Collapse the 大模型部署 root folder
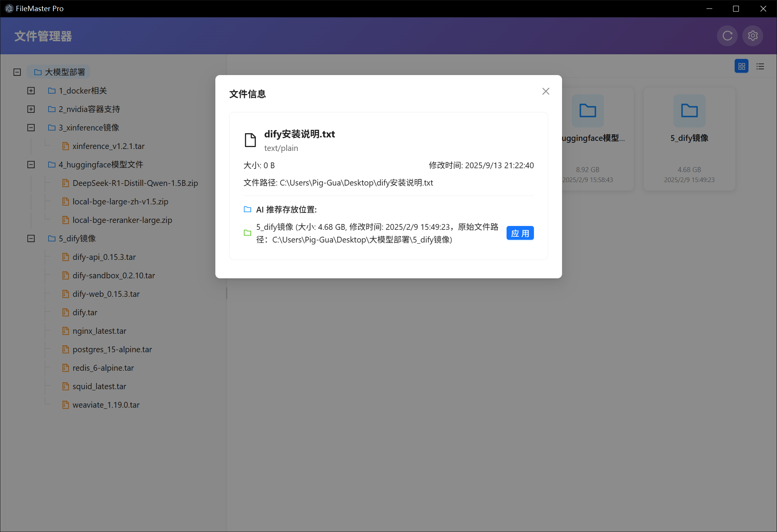 tap(17, 72)
